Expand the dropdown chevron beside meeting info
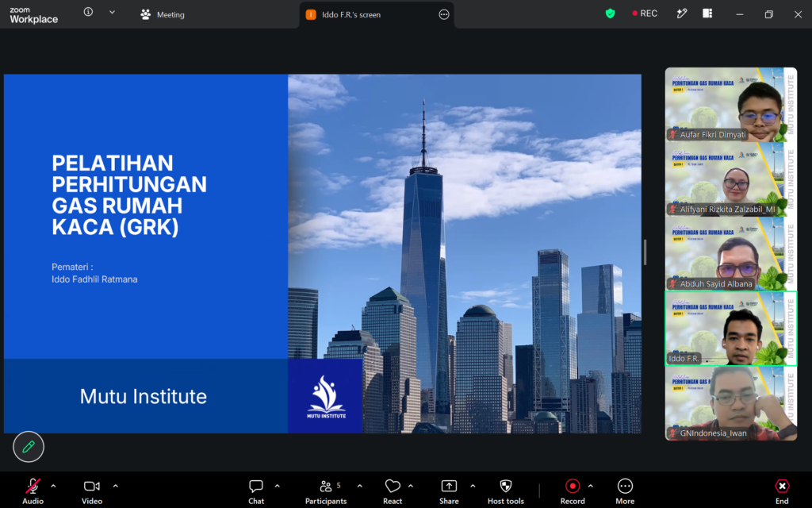Viewport: 812px width, 508px height. (x=112, y=12)
